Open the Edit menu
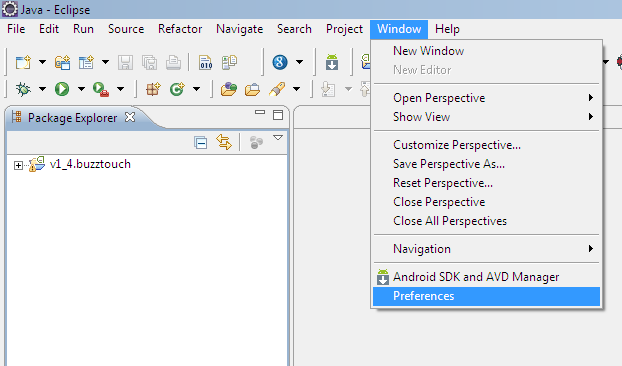Screen dimensions: 622x366 tap(49, 29)
